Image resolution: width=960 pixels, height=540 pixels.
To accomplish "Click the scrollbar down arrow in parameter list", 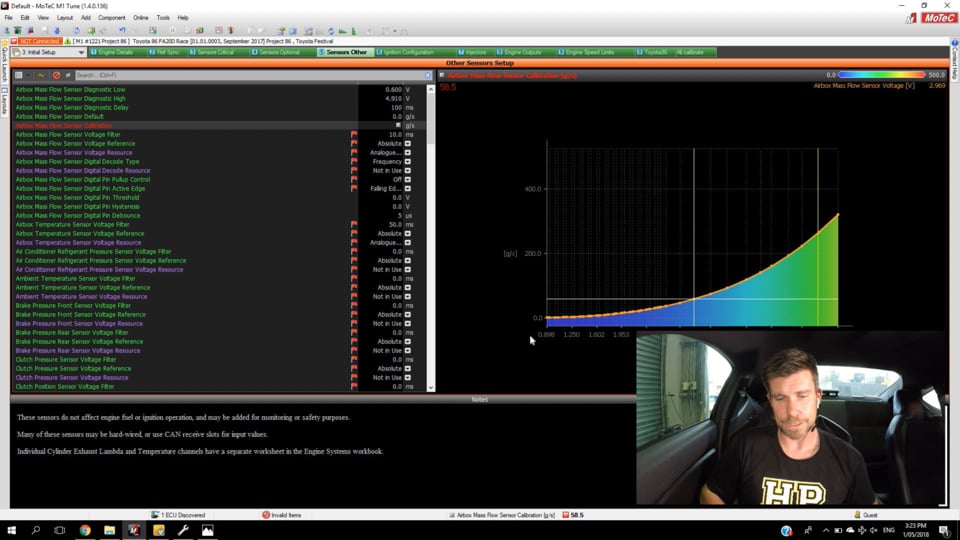I will click(x=430, y=388).
